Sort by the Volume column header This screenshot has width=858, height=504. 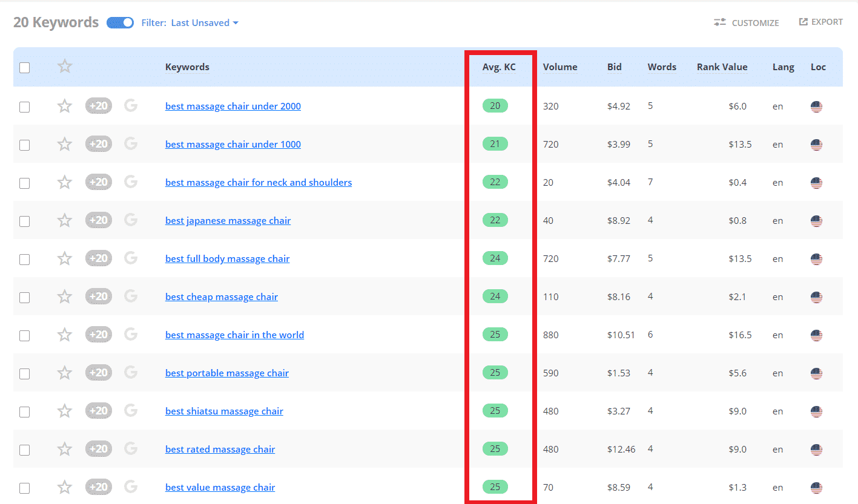560,67
